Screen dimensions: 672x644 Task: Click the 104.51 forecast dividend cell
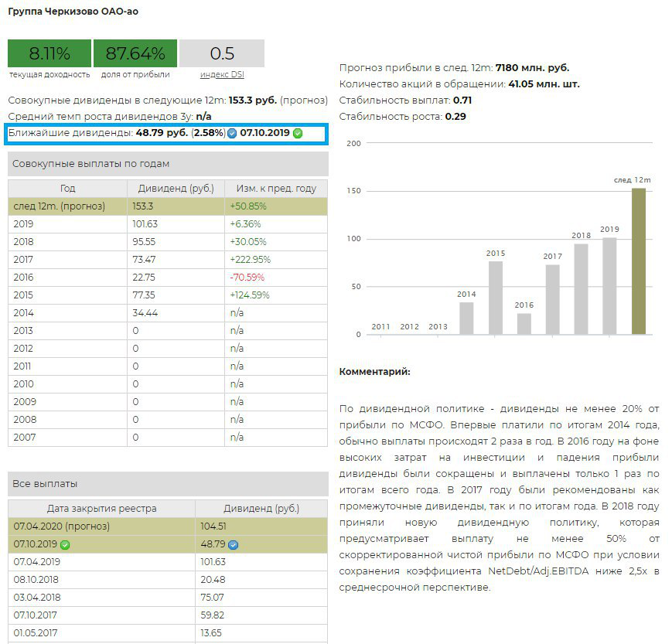261,526
